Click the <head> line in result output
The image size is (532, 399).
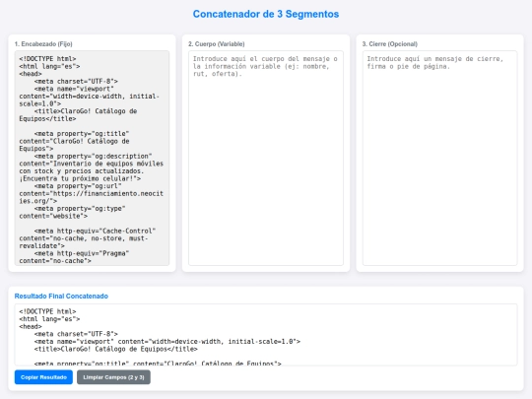pyautogui.click(x=31, y=326)
